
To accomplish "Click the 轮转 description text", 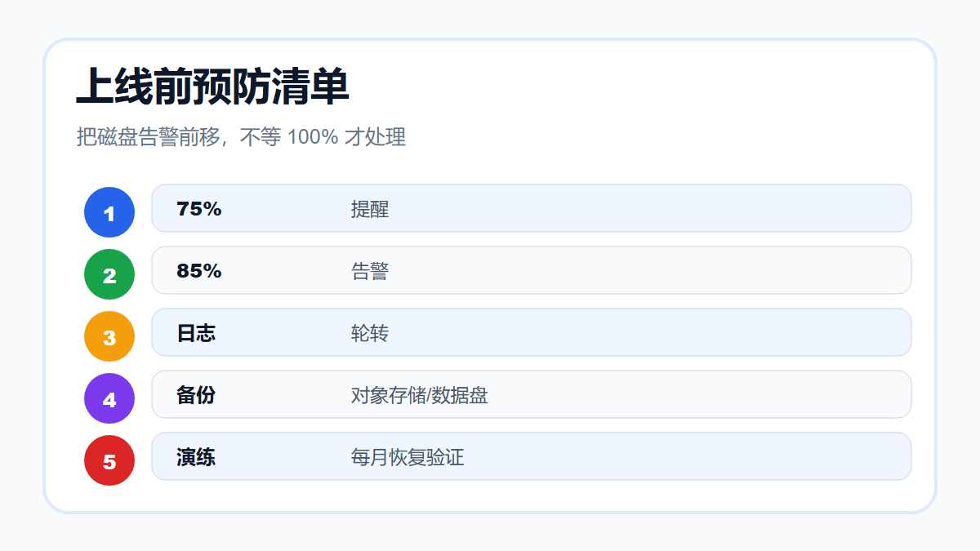I will [x=370, y=333].
